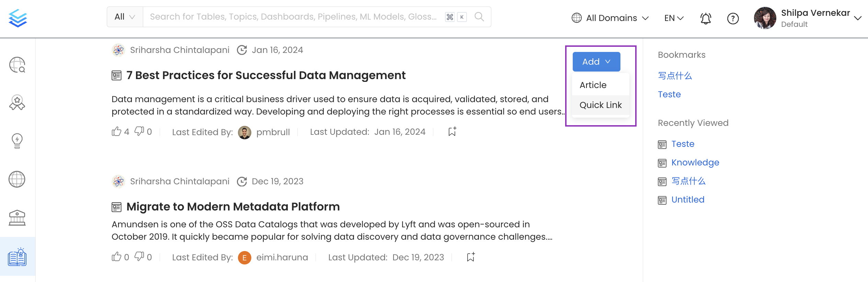Open the All Domains dropdown
The width and height of the screenshot is (868, 282).
coord(610,18)
